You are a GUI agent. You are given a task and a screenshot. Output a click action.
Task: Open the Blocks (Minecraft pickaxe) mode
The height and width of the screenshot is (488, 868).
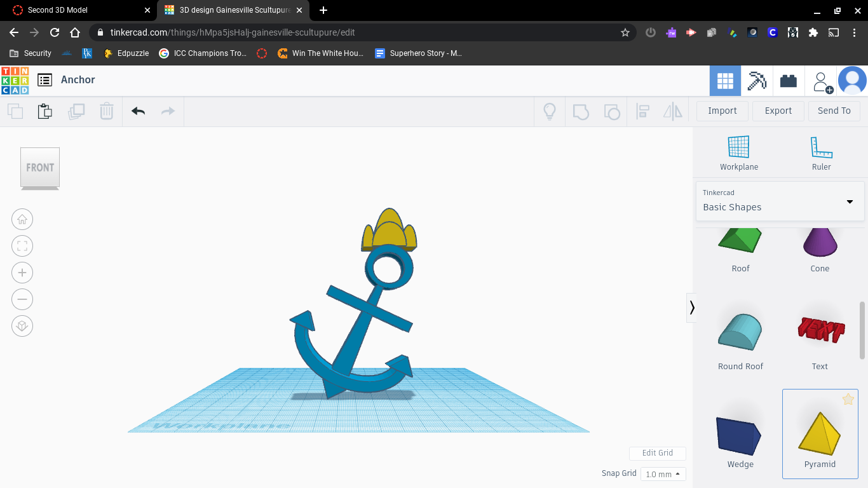[x=757, y=81]
